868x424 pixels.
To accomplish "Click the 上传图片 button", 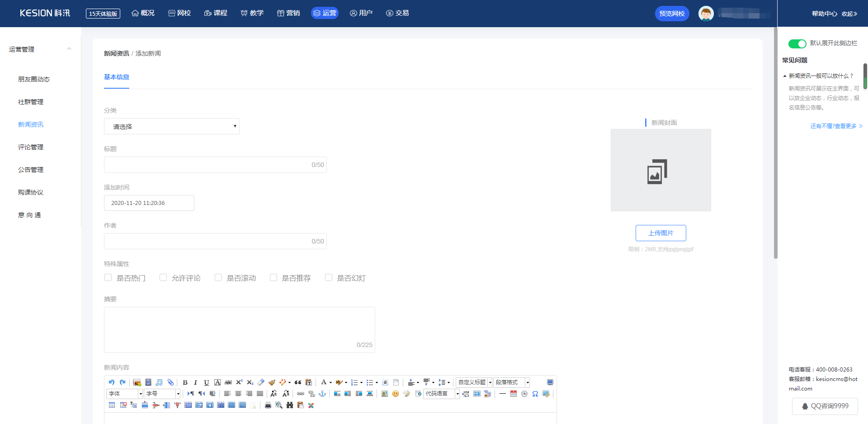I will click(x=660, y=233).
